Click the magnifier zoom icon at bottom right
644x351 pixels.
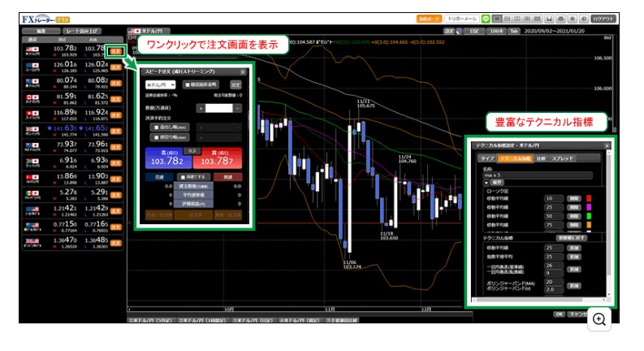point(599,319)
